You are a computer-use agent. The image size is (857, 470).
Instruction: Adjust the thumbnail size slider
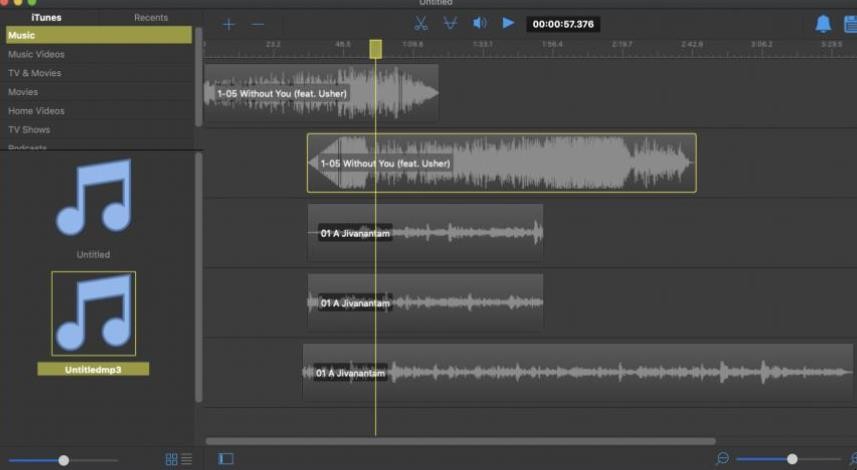click(x=63, y=460)
